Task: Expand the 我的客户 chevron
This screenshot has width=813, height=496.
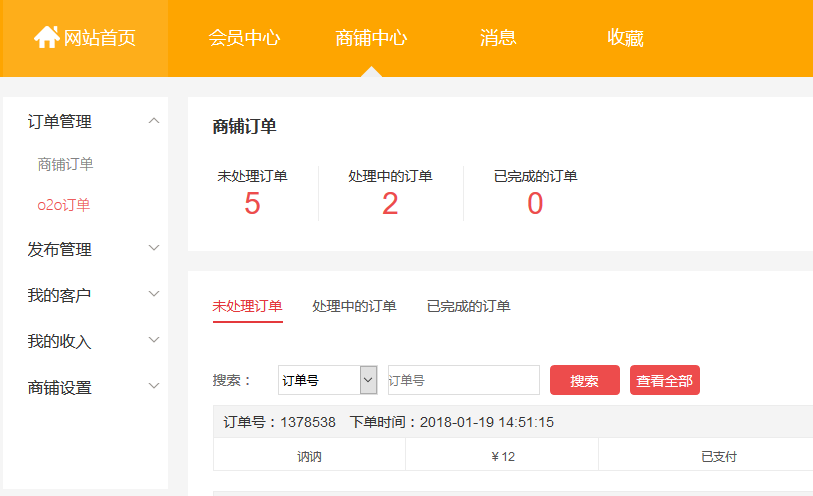Action: (153, 294)
